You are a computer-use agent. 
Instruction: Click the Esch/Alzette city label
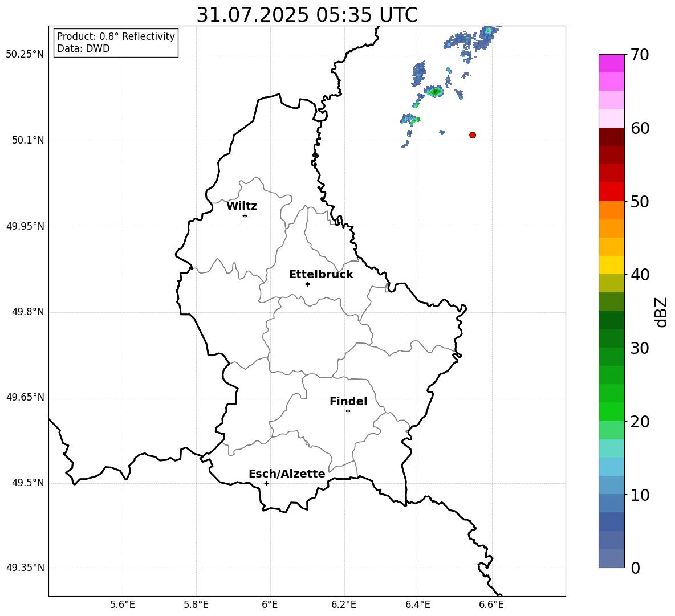287,474
